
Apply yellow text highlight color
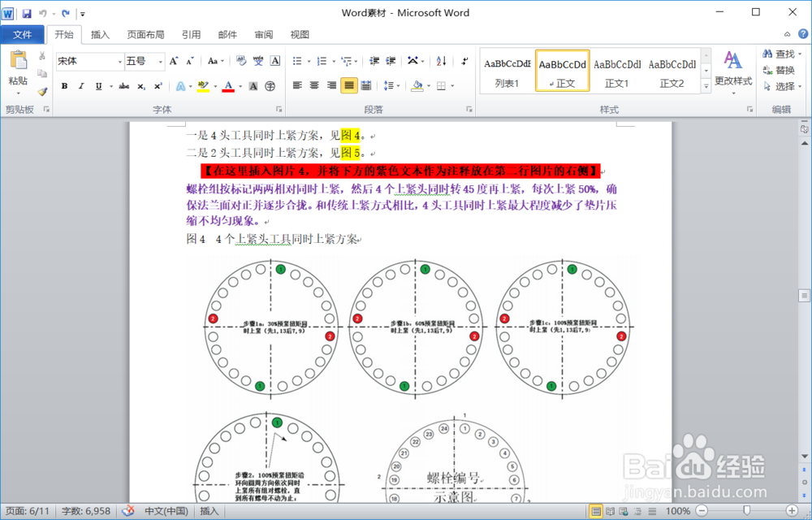click(203, 86)
